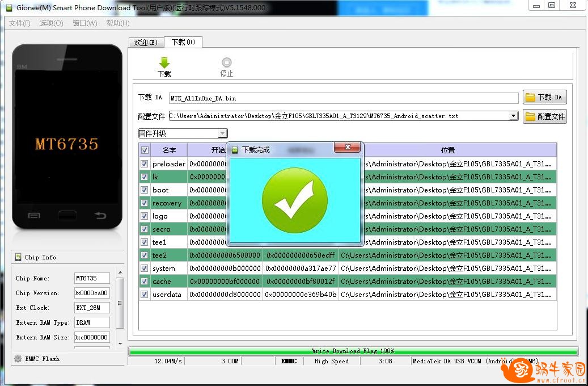Click the Chip Info panel icon
The width and height of the screenshot is (588, 386).
pos(18,257)
